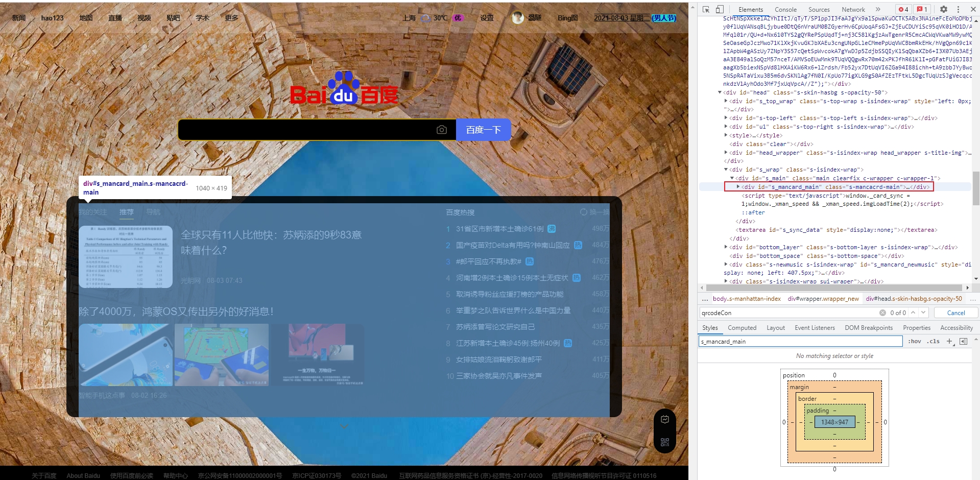Click the down chevron below the cards
This screenshot has width=980, height=480.
(x=344, y=427)
